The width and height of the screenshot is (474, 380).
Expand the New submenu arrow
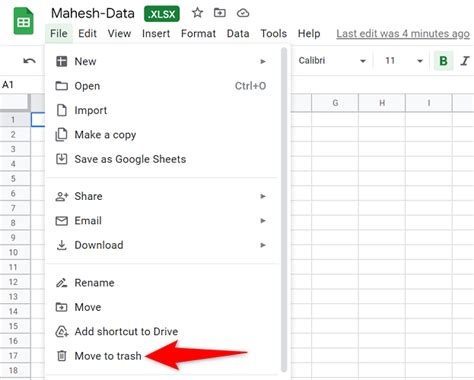[x=263, y=61]
